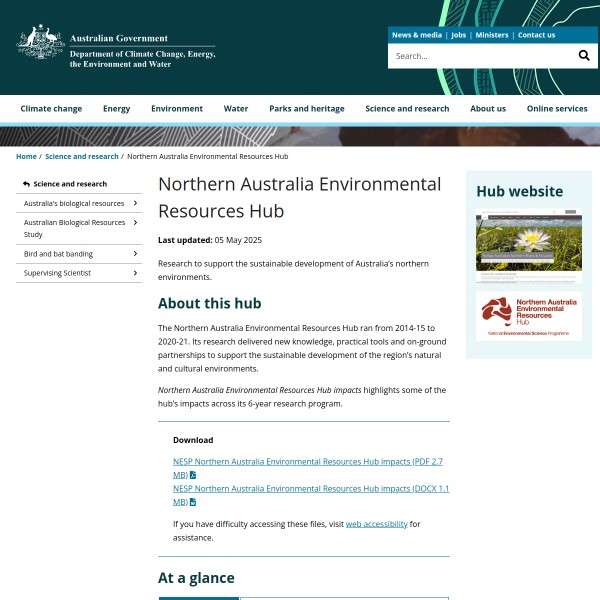Click the back arrow beside Science and research
The width and height of the screenshot is (600, 600).
(26, 184)
